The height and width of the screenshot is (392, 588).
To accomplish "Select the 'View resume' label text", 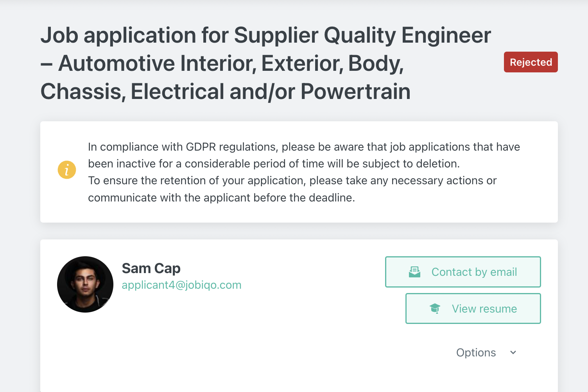I will (484, 309).
